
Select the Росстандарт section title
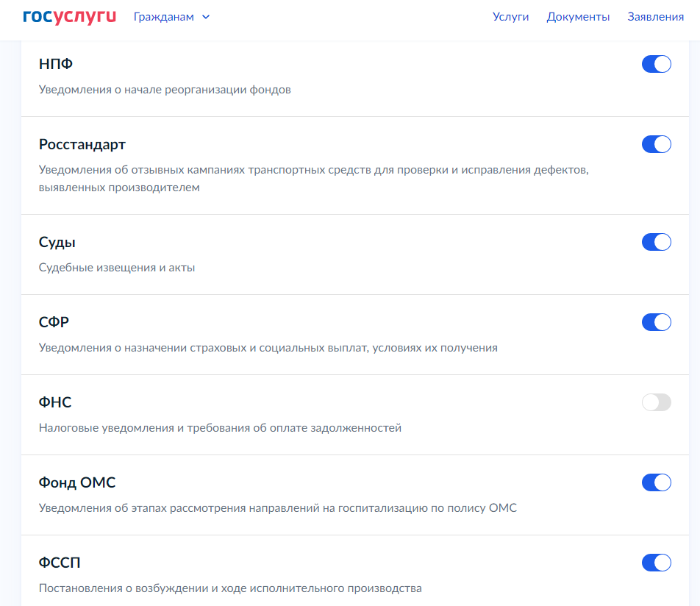82,144
